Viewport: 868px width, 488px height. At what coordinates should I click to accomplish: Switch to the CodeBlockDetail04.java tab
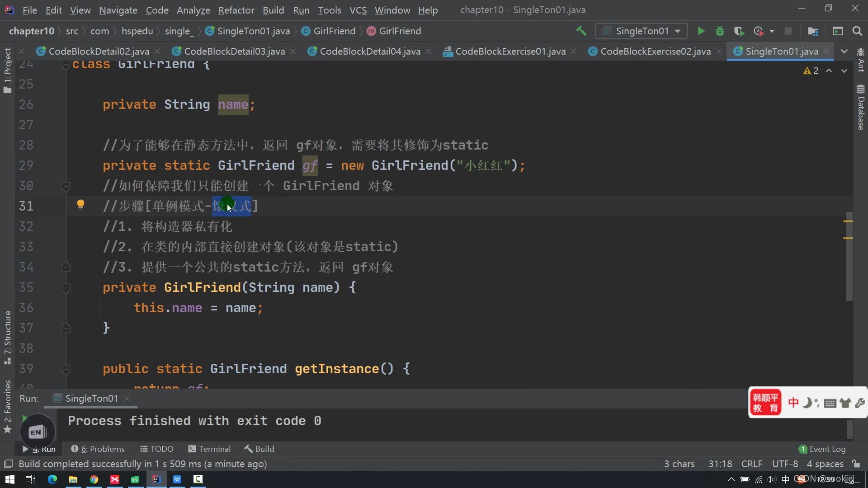pyautogui.click(x=369, y=52)
